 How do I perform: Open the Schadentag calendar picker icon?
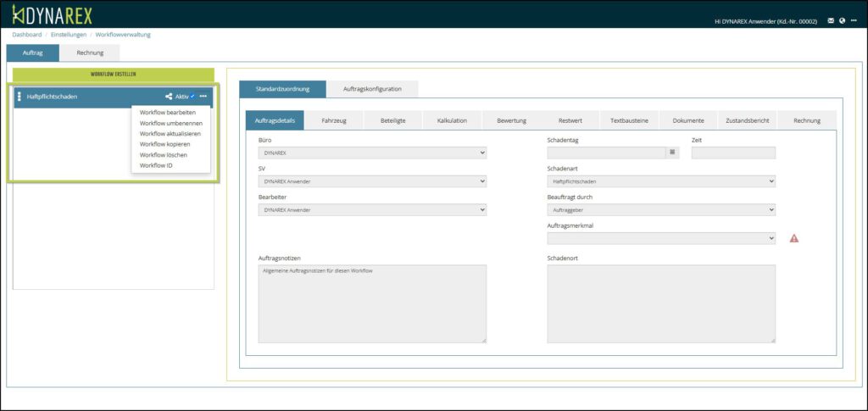[x=672, y=153]
